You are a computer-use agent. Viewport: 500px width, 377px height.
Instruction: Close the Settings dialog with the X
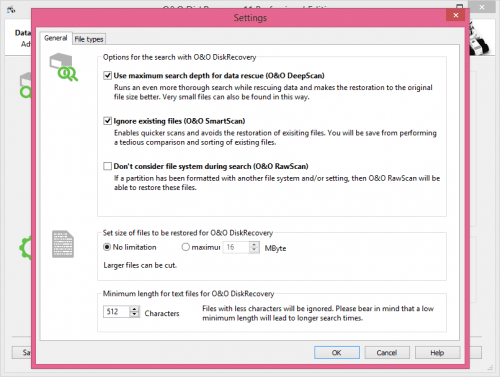tap(456, 15)
